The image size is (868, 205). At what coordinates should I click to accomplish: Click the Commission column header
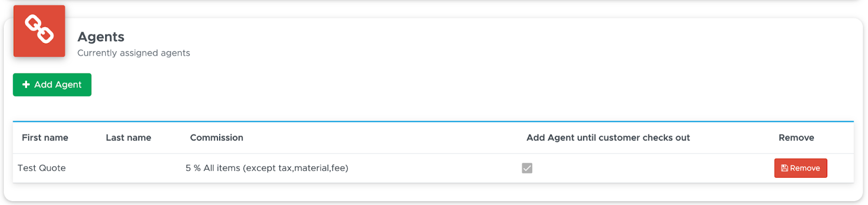216,138
